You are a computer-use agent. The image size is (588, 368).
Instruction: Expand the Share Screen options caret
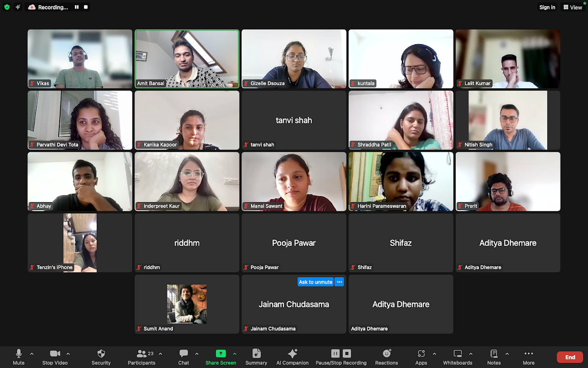(x=235, y=354)
